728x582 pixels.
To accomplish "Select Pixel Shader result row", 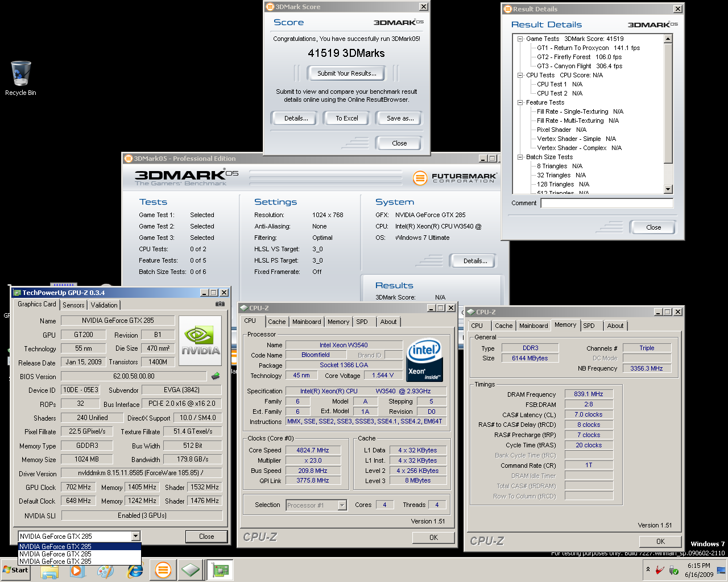I will point(561,130).
